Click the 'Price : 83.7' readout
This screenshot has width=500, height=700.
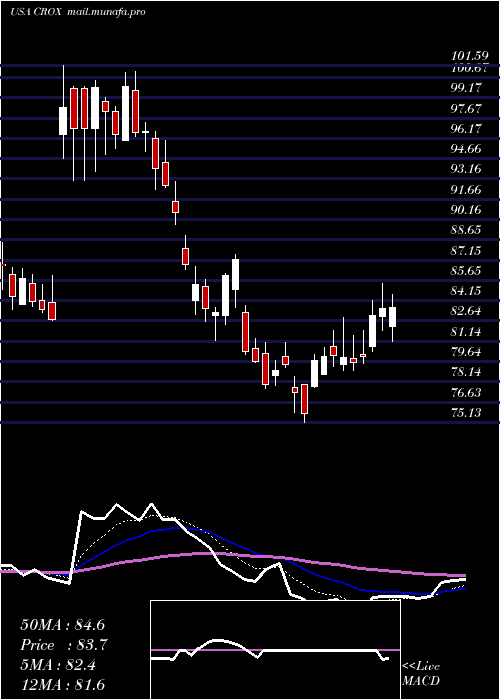coord(63,645)
